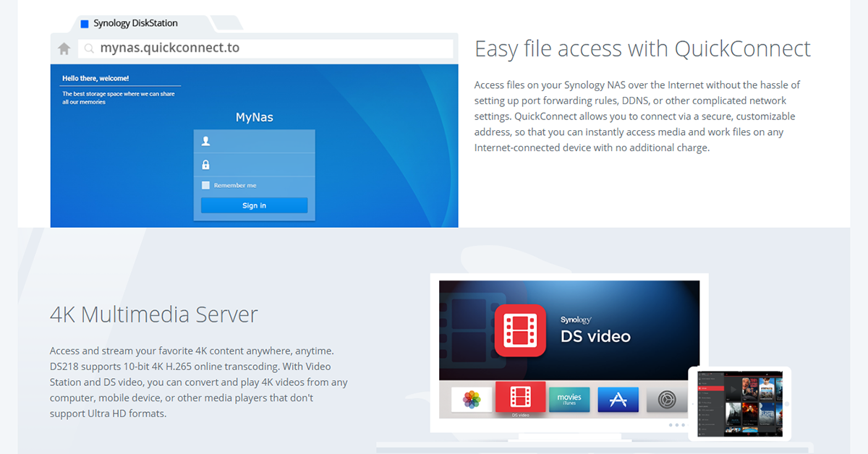The height and width of the screenshot is (454, 868).
Task: Click the magnifier icon in address bar
Action: tap(89, 49)
